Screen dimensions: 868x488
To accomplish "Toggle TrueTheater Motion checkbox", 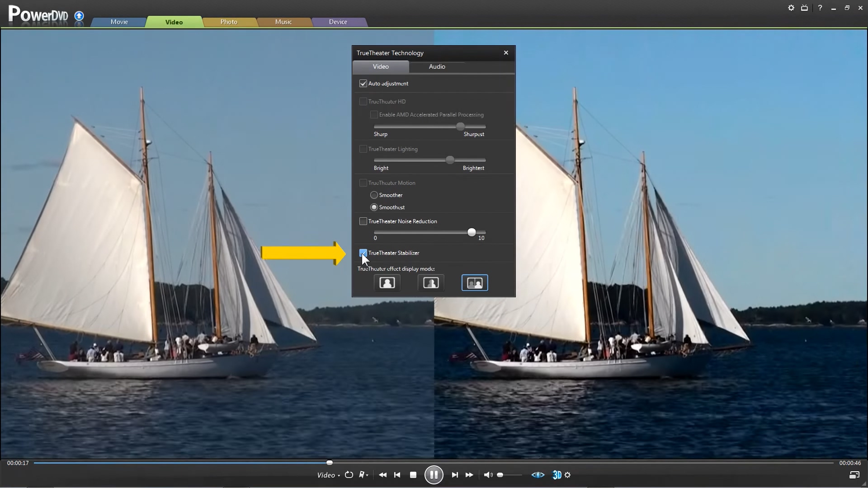I will point(363,183).
